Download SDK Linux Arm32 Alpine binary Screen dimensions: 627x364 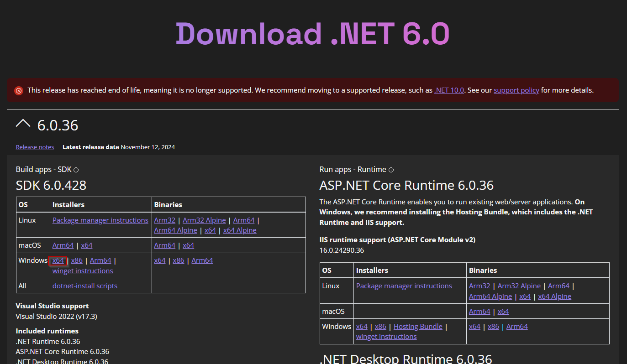204,220
